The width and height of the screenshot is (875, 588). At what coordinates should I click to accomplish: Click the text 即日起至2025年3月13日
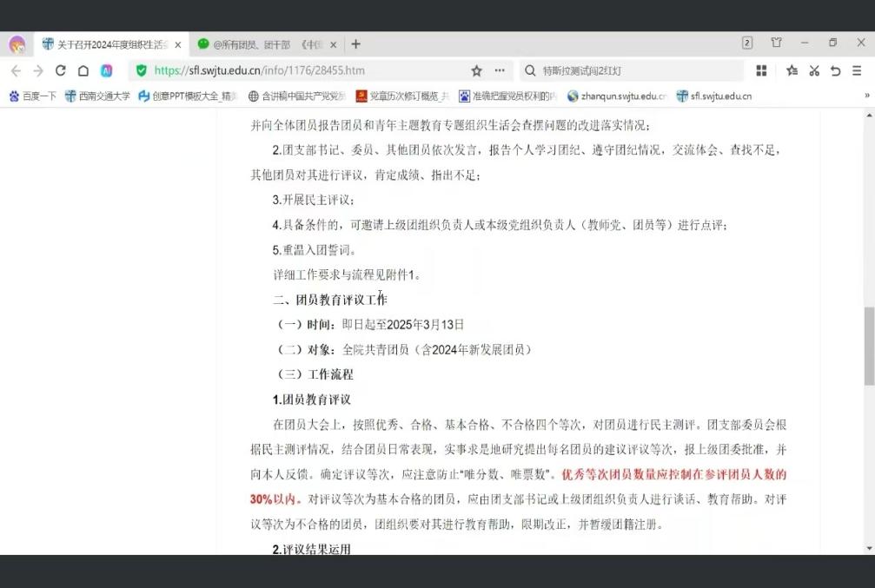[403, 325]
